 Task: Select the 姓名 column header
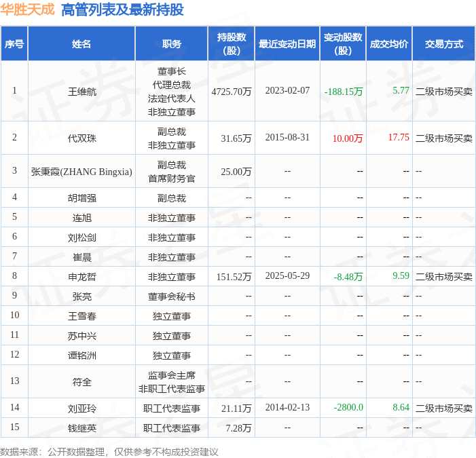[81, 44]
